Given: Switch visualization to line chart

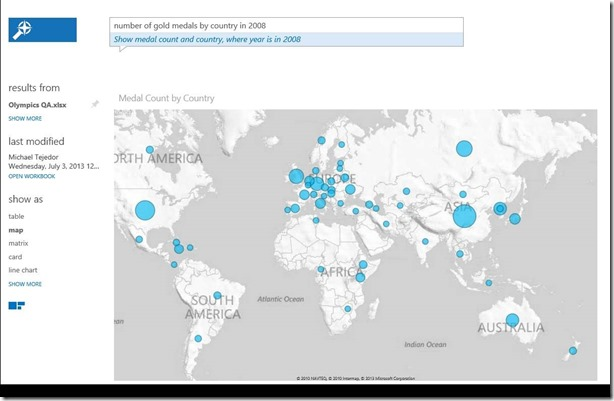Looking at the screenshot, I should click(x=23, y=270).
